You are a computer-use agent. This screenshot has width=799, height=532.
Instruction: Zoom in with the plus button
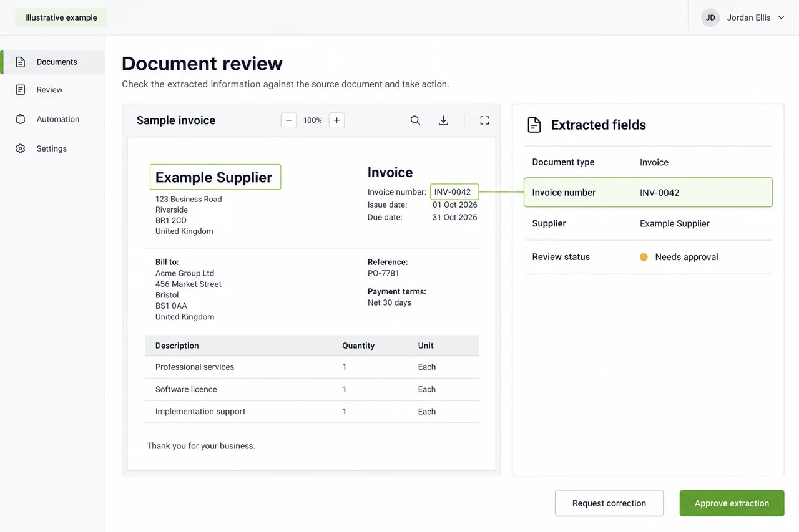coord(336,120)
